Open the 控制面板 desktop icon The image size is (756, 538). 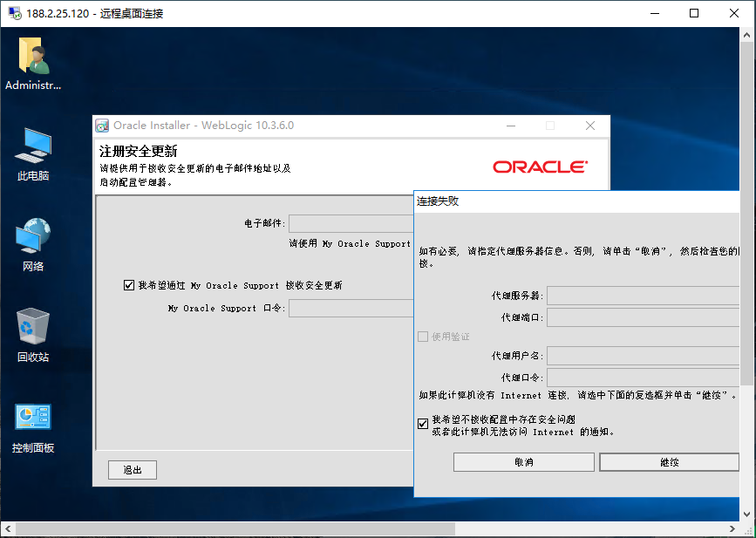click(33, 427)
